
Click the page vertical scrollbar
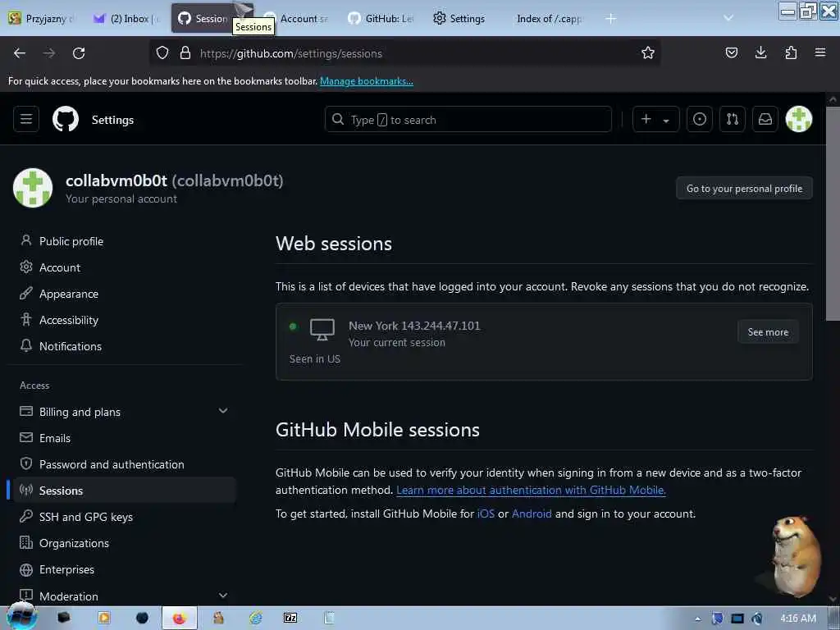[832, 214]
